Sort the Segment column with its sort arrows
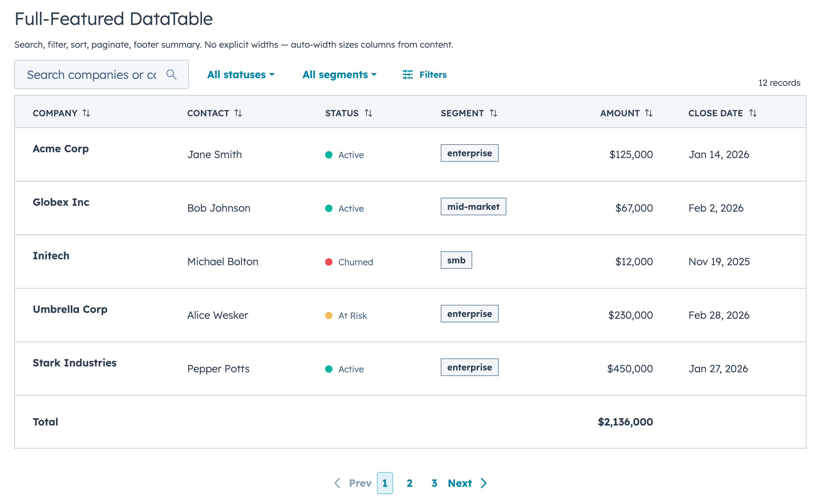 click(x=494, y=113)
